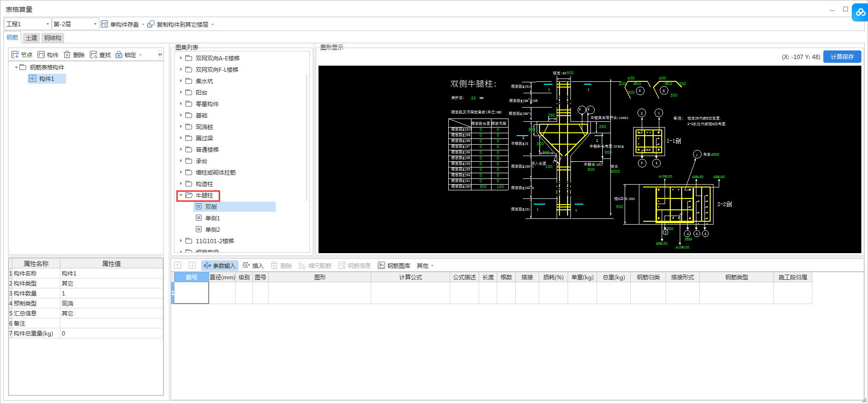Click the 阳台 folder icon

click(x=189, y=92)
